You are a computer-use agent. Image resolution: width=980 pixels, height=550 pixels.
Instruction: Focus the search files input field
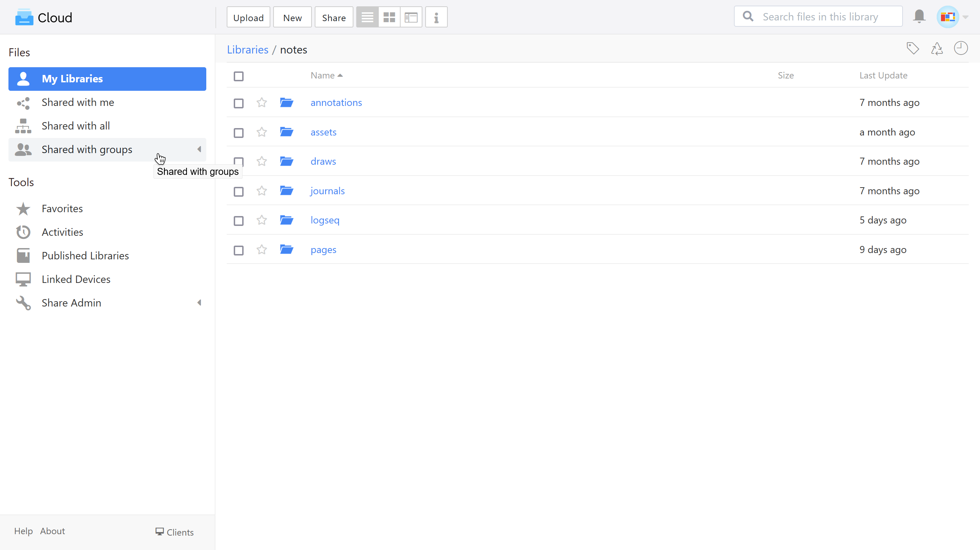(825, 17)
